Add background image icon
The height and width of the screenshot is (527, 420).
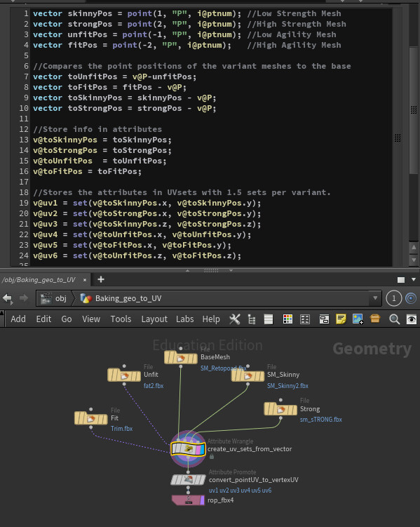358,319
